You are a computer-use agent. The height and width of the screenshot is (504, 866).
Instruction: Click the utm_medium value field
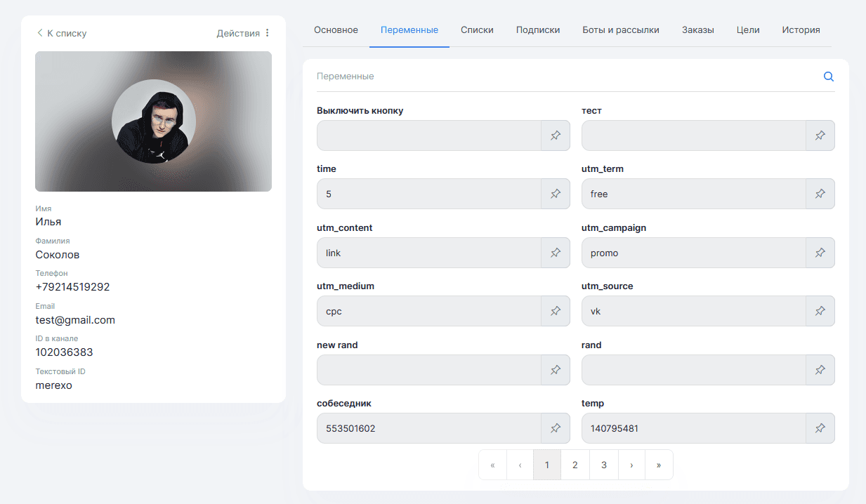pyautogui.click(x=428, y=311)
